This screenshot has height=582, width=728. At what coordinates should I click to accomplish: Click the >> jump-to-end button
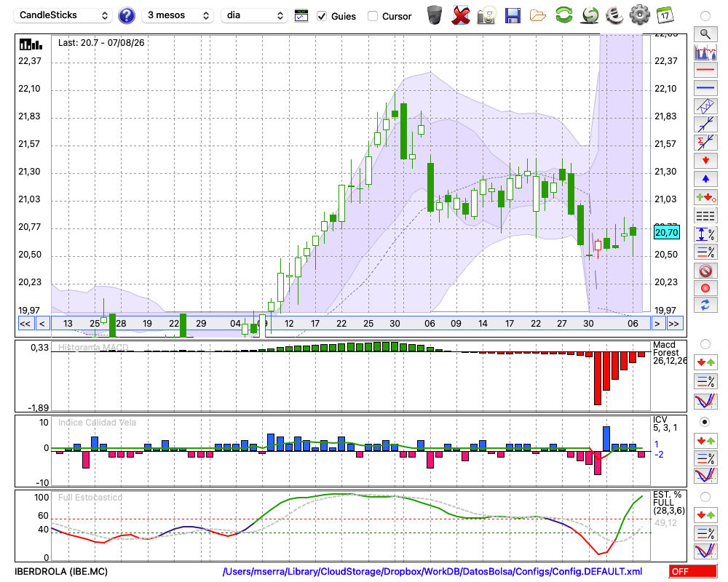(673, 324)
